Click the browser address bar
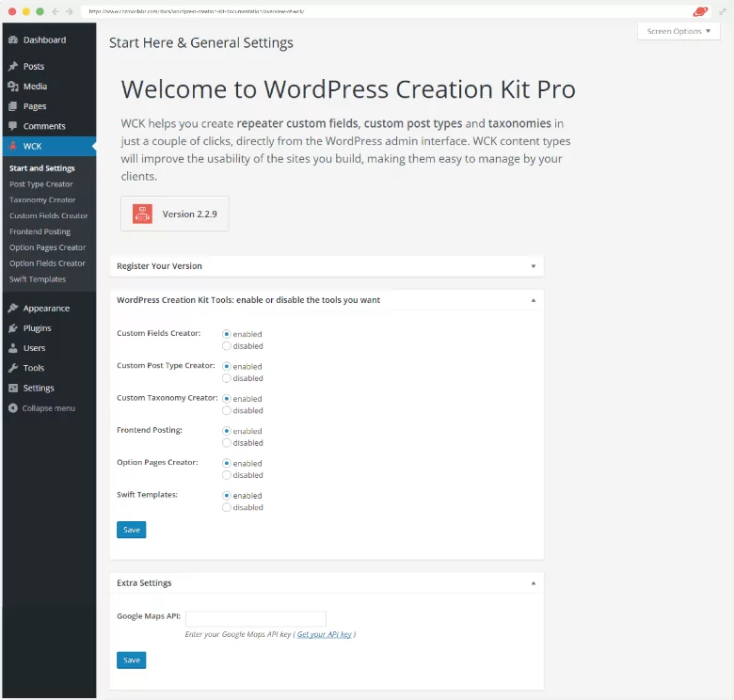 pyautogui.click(x=384, y=11)
